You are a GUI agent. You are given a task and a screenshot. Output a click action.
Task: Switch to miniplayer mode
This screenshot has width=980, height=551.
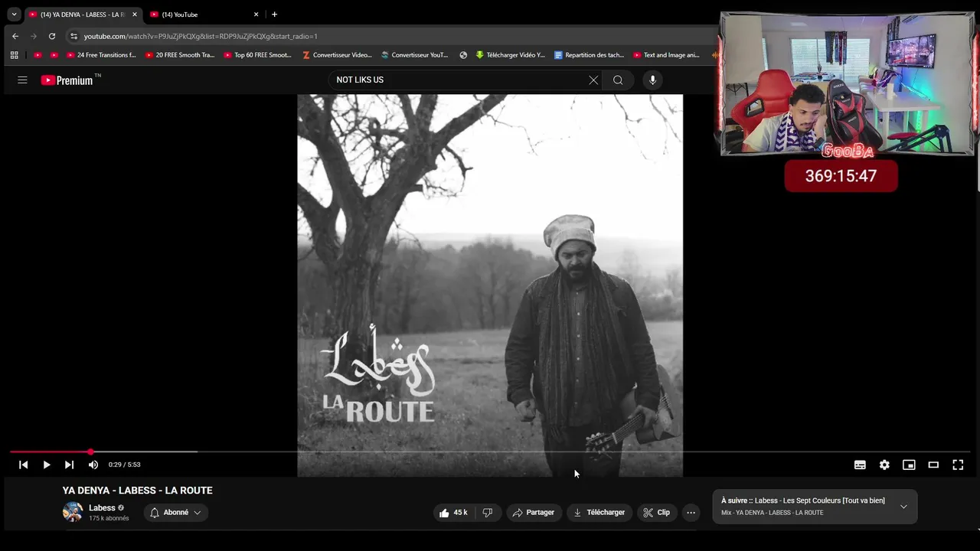click(x=909, y=465)
